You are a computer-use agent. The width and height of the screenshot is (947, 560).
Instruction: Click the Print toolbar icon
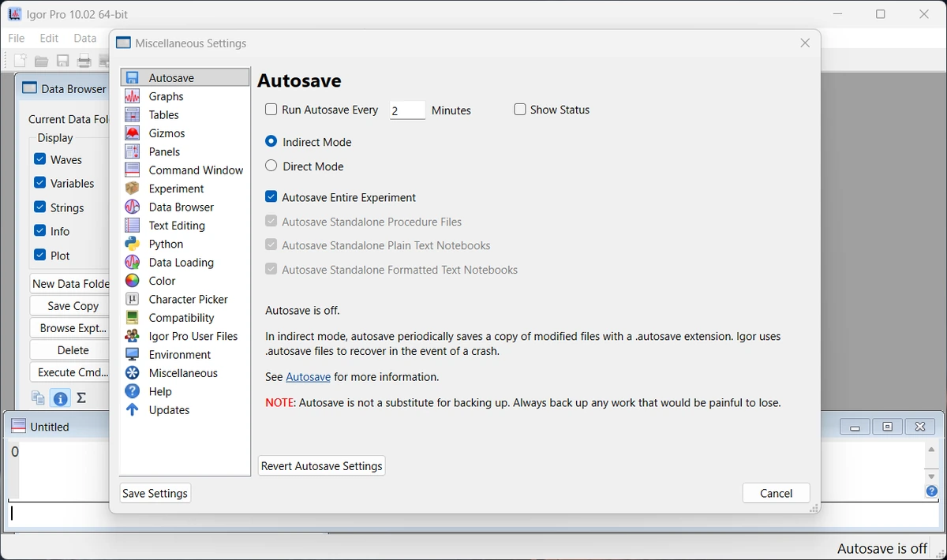coord(84,61)
